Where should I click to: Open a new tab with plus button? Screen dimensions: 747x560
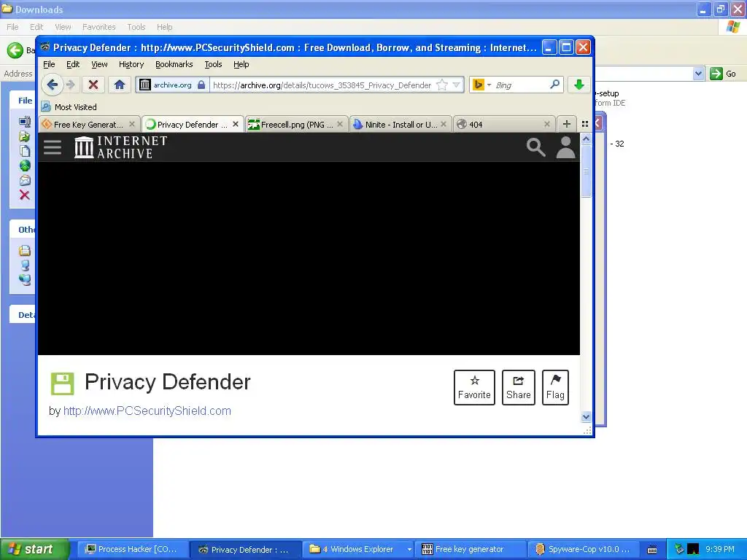point(566,124)
